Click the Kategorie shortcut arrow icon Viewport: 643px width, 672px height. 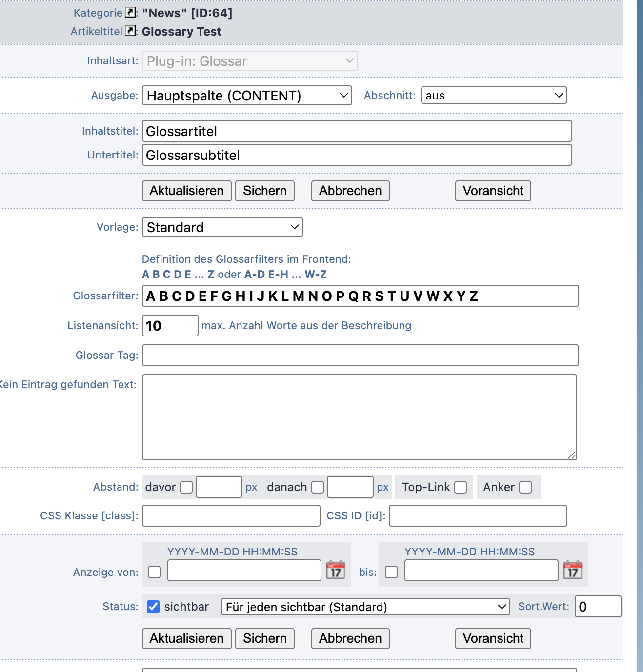pos(130,13)
